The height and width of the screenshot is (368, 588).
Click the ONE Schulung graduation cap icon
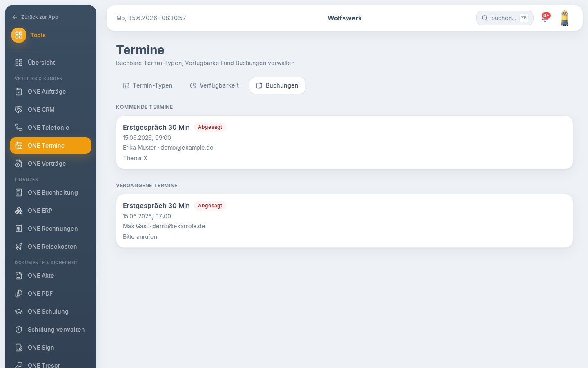click(19, 312)
